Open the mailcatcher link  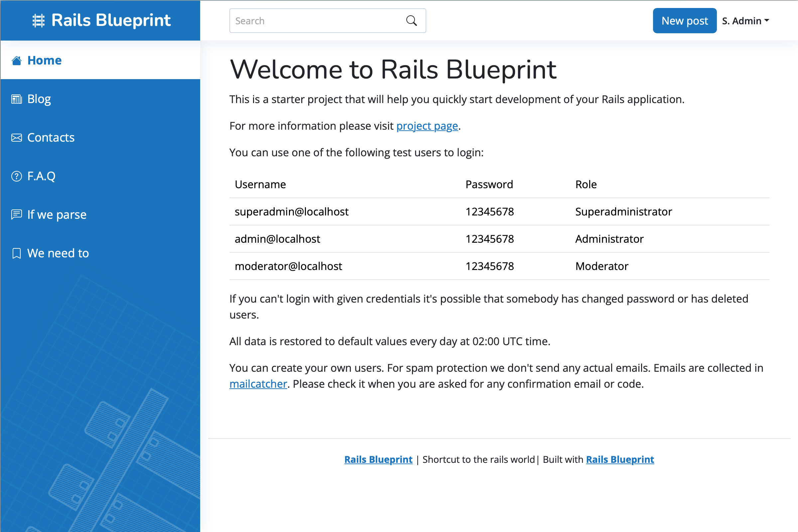(258, 384)
